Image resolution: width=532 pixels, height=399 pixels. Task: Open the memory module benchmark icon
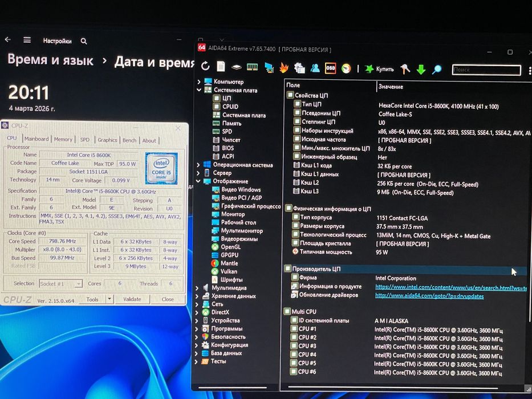click(252, 67)
